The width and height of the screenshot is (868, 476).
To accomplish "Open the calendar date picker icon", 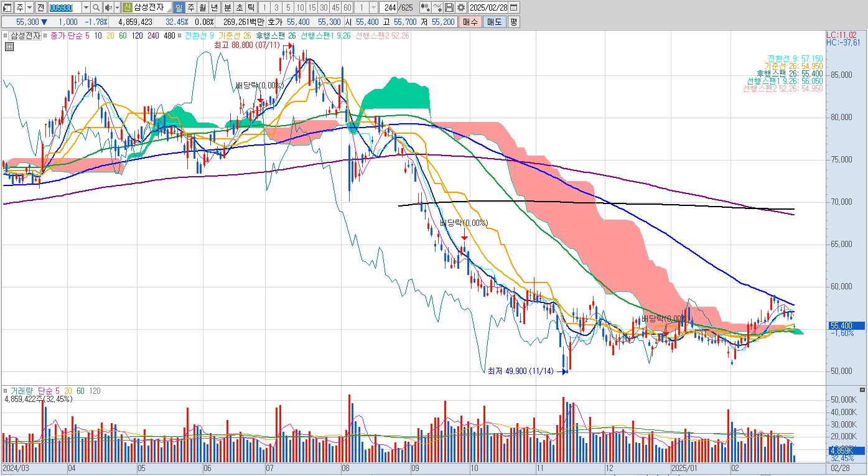I will coord(514,7).
